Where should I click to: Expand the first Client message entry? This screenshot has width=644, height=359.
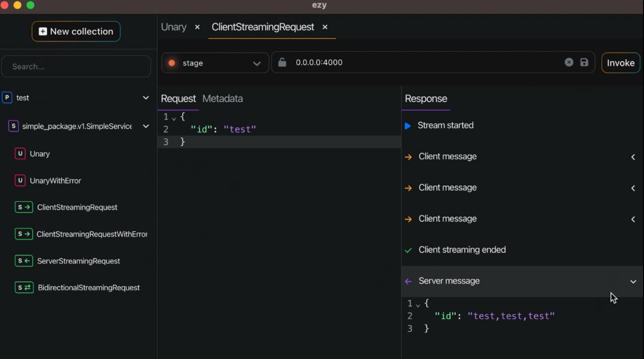633,157
